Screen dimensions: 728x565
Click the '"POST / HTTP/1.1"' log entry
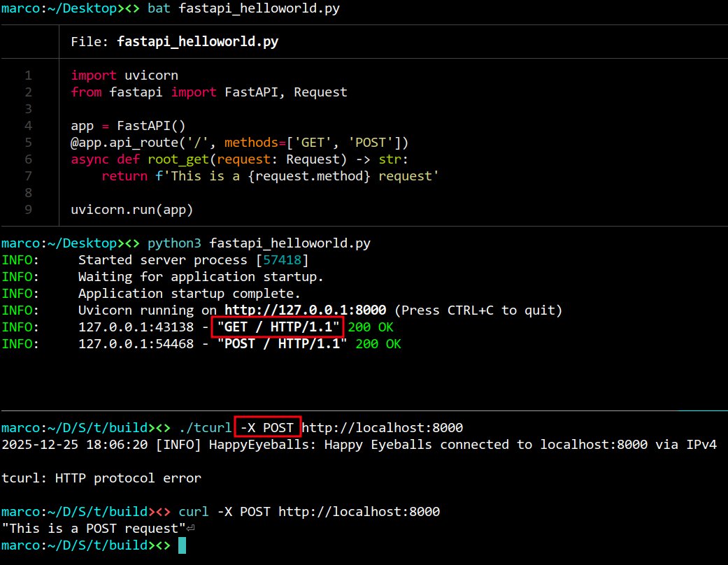pyautogui.click(x=283, y=344)
